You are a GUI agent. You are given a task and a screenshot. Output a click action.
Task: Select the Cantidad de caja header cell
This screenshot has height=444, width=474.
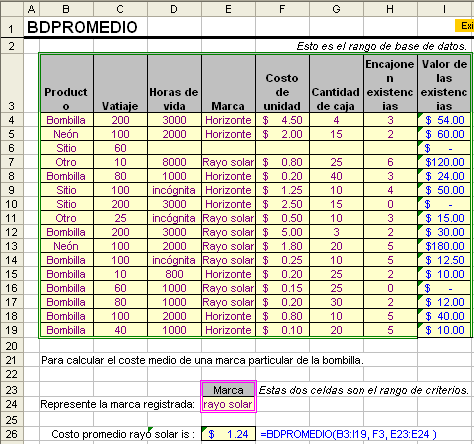pyautogui.click(x=336, y=83)
